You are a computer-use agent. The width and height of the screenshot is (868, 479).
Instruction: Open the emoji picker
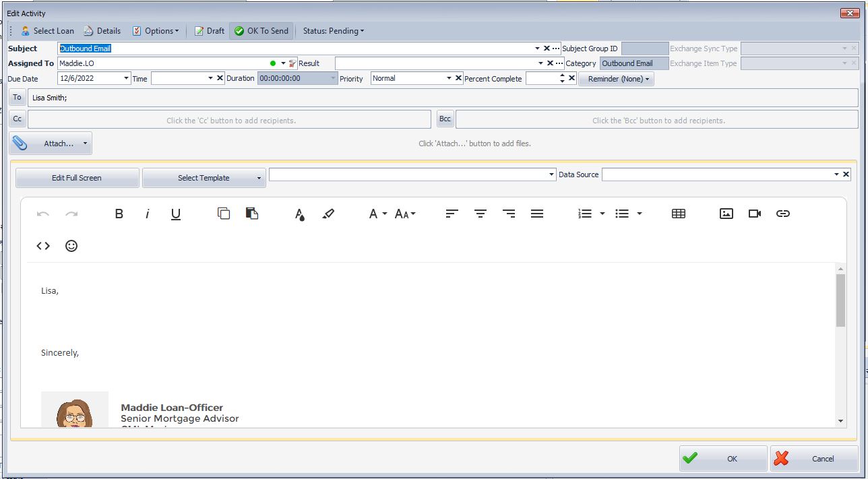[71, 246]
